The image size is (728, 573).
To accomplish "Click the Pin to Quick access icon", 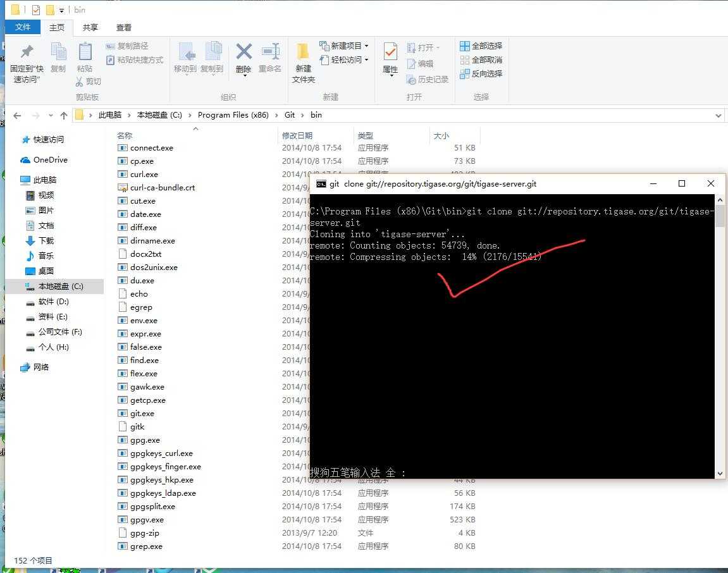I will tap(27, 51).
